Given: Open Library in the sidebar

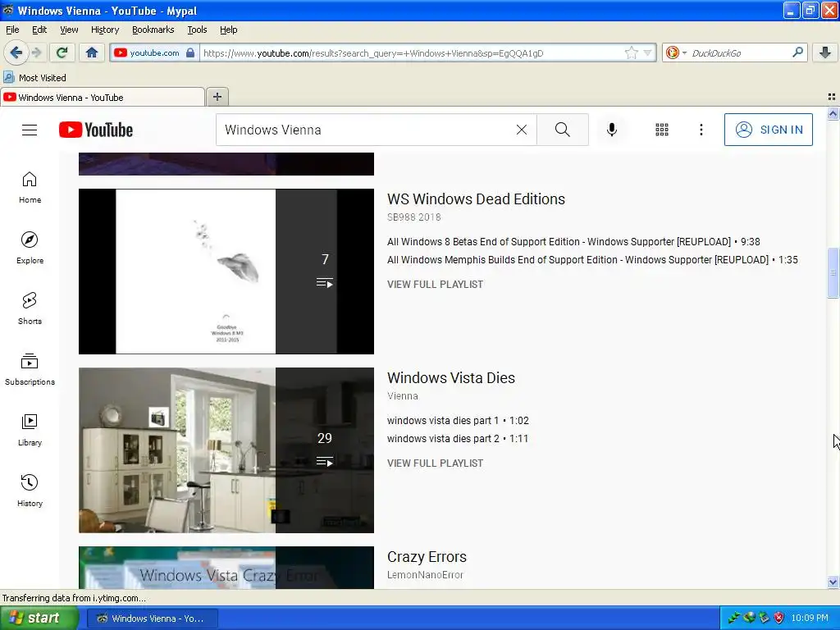Looking at the screenshot, I should pyautogui.click(x=30, y=430).
